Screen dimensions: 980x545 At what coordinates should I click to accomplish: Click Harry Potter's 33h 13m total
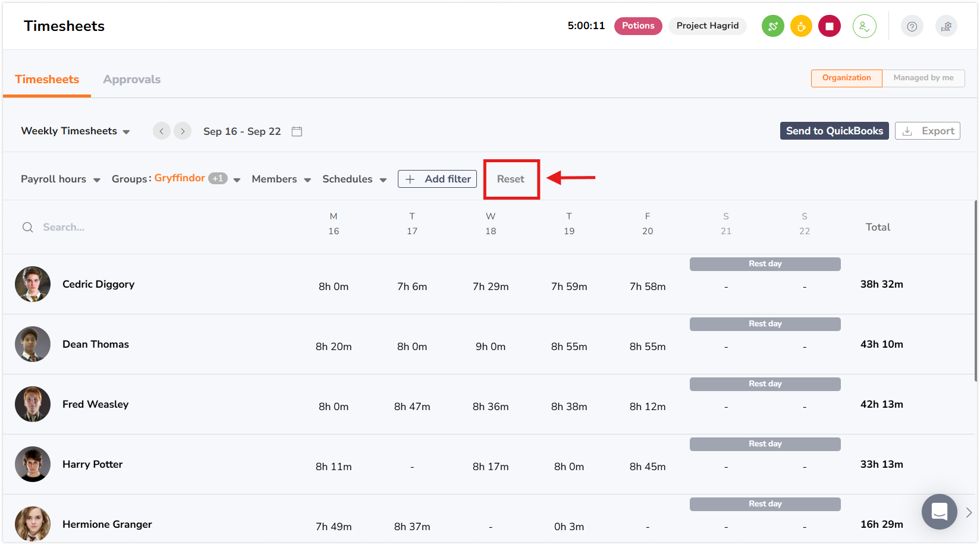click(882, 464)
